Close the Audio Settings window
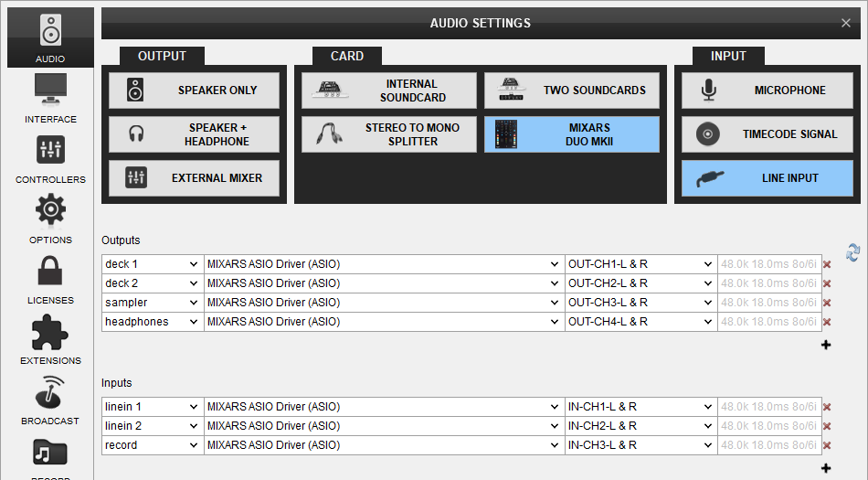 (x=845, y=23)
